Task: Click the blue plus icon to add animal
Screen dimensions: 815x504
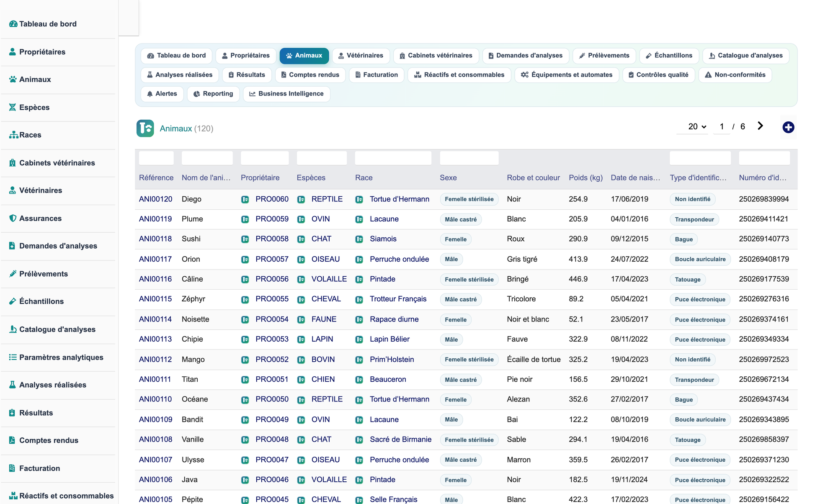Action: 788,127
